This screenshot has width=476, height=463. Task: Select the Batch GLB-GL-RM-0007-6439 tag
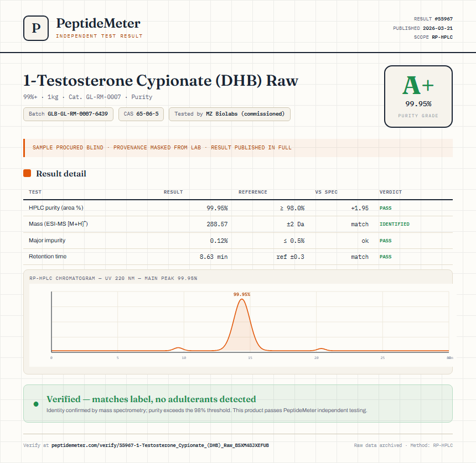[68, 114]
